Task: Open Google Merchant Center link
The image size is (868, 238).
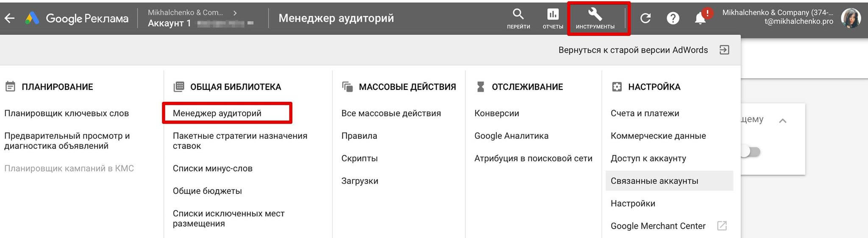Action: pos(658,226)
